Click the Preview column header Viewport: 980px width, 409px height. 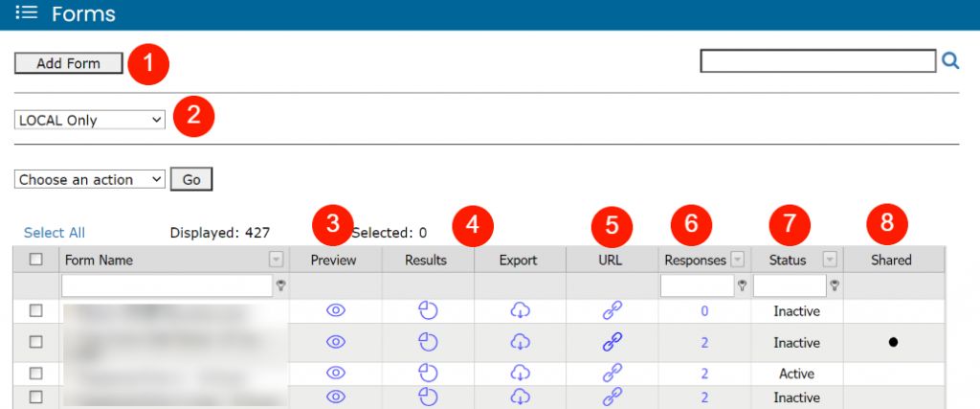click(334, 261)
